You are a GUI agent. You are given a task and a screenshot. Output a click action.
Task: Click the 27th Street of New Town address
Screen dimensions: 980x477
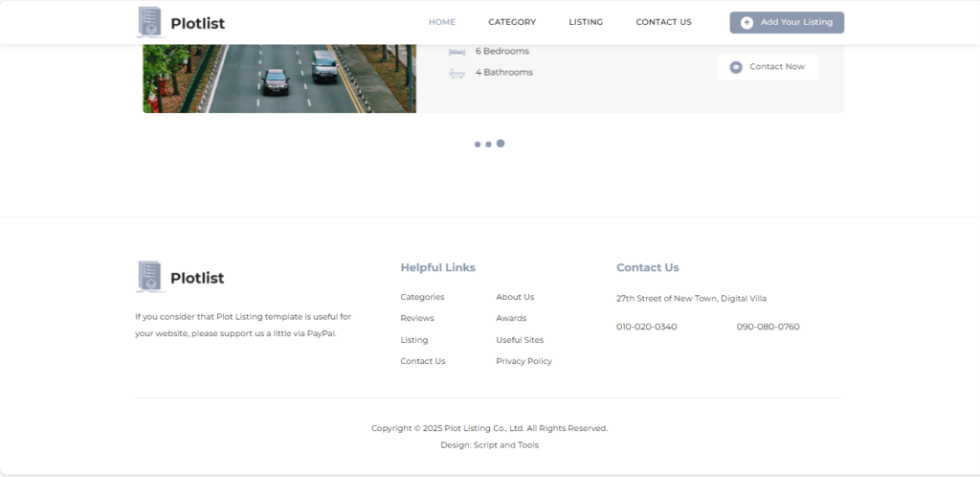point(691,299)
